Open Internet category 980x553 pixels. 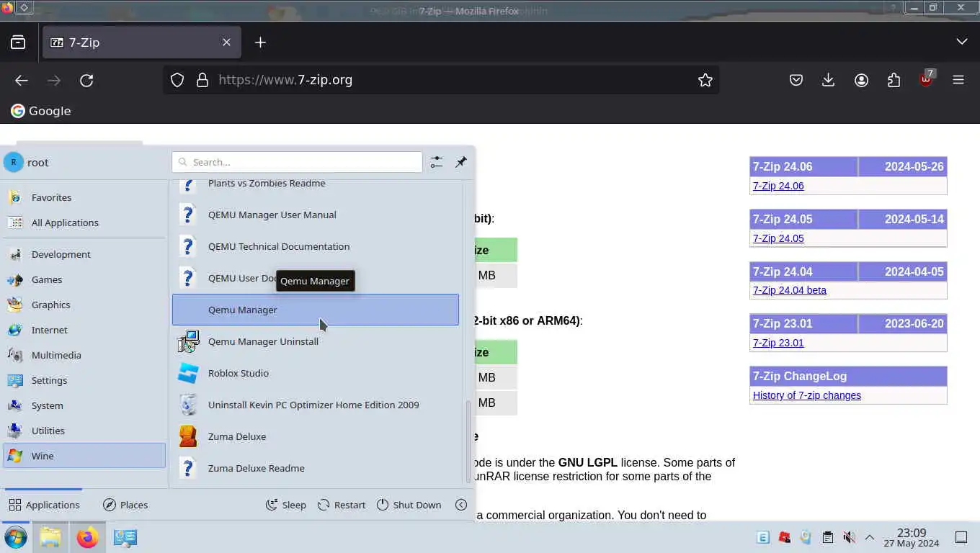pos(84,330)
